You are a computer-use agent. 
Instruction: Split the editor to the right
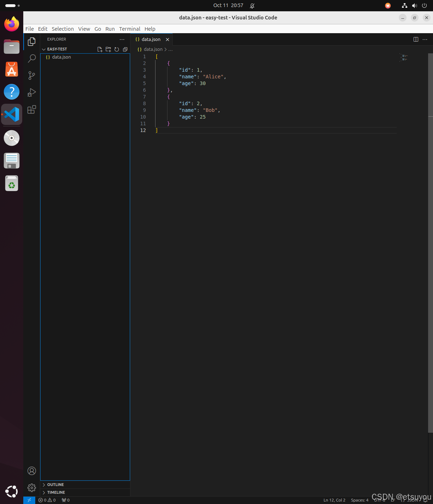(416, 40)
